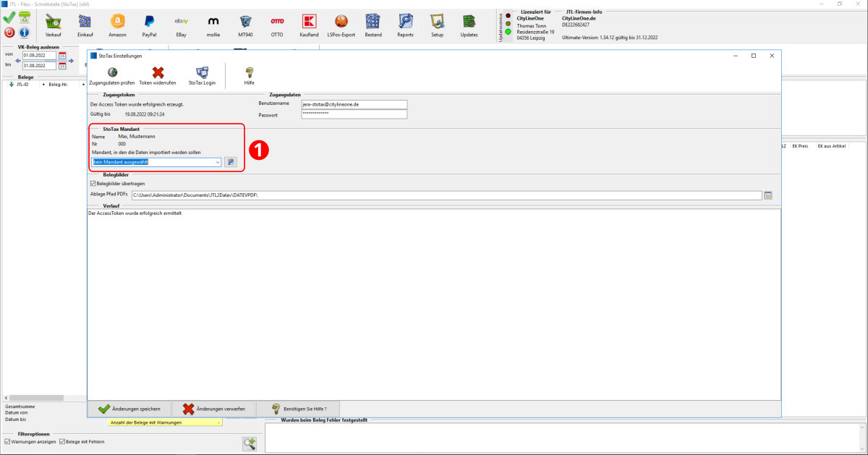The height and width of the screenshot is (455, 868).
Task: Click the refresh button beside Mandant dropdown
Action: click(230, 162)
